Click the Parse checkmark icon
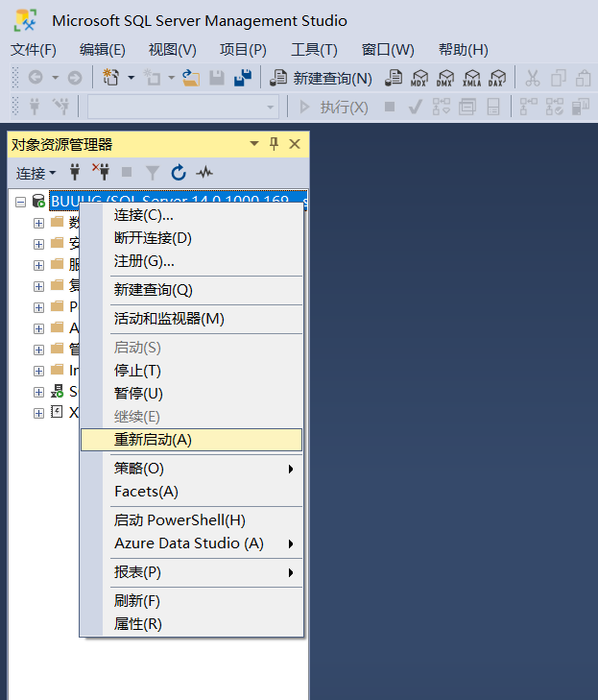Image resolution: width=598 pixels, height=700 pixels. tap(415, 107)
